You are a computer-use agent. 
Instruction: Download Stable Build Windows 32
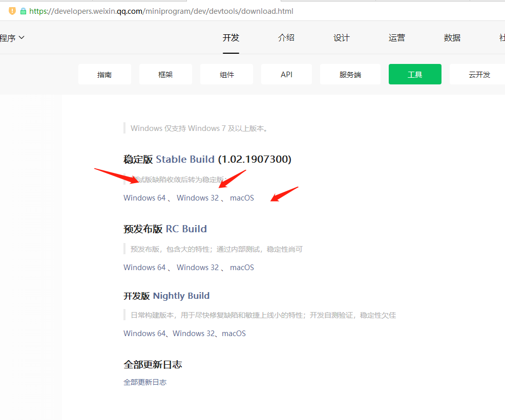coord(198,198)
